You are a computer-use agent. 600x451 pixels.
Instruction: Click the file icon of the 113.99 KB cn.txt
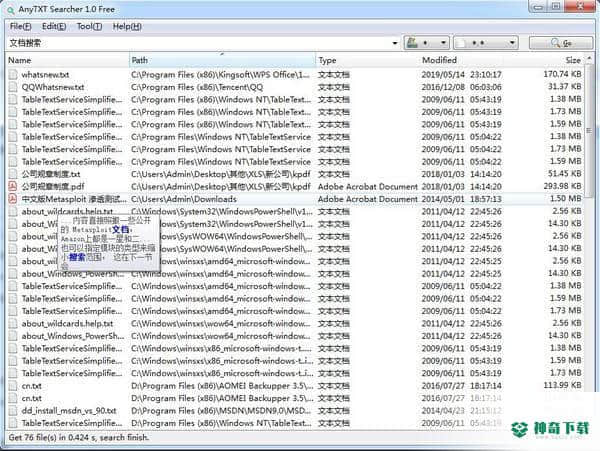(x=13, y=386)
